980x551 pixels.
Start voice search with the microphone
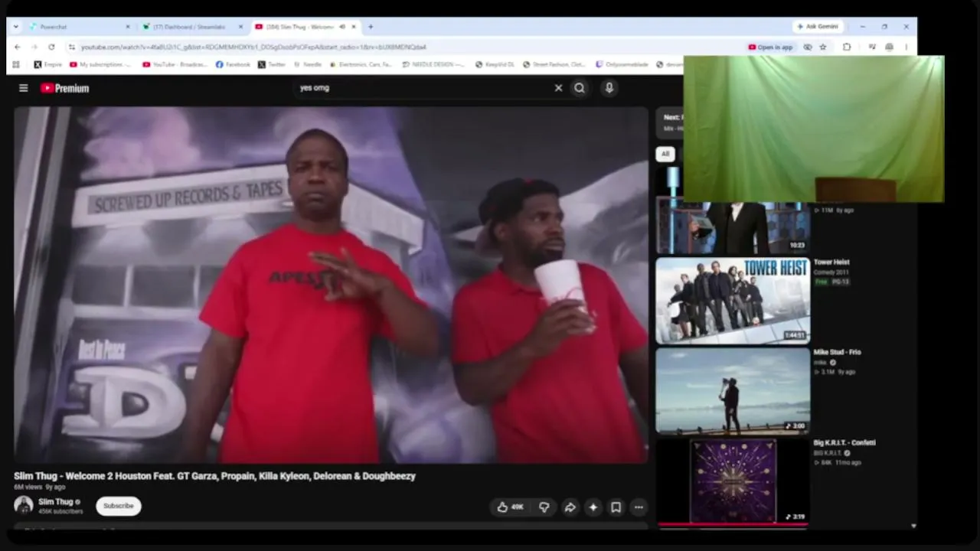[609, 88]
